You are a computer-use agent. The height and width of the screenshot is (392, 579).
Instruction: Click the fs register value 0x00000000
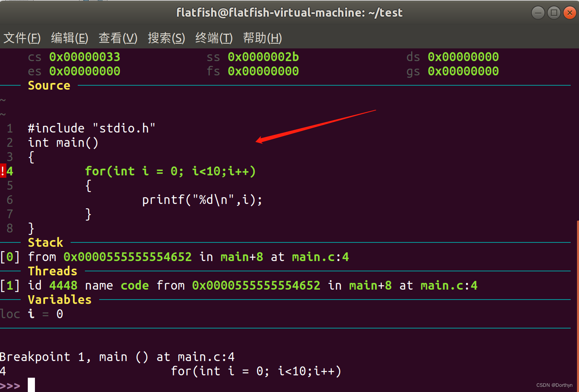pyautogui.click(x=264, y=71)
